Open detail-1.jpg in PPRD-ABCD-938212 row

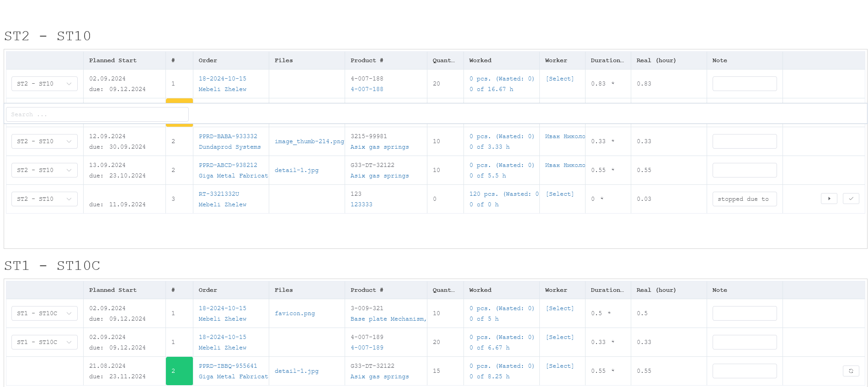(x=296, y=170)
